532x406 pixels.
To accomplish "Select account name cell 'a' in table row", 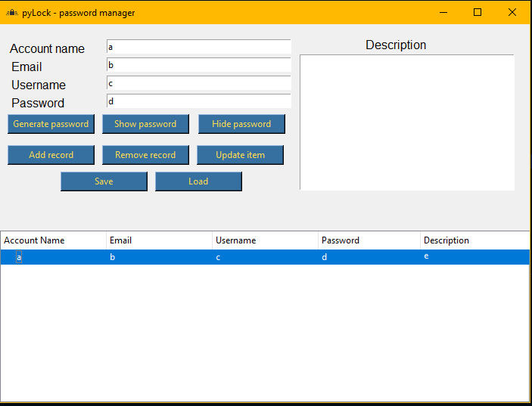I will click(x=19, y=257).
